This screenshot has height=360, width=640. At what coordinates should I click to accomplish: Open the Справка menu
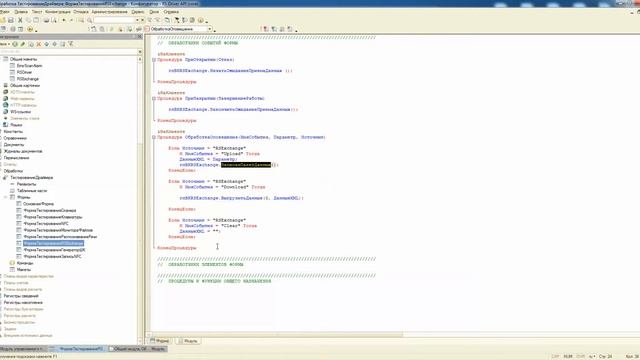pos(171,12)
